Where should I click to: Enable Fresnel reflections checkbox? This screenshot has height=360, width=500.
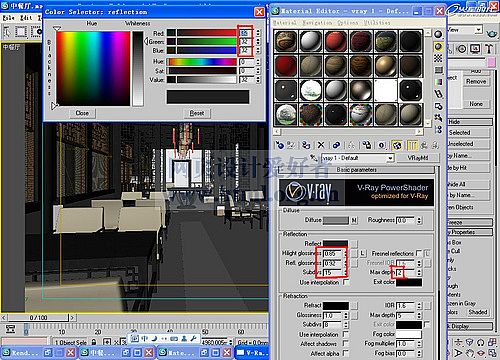[x=419, y=253]
